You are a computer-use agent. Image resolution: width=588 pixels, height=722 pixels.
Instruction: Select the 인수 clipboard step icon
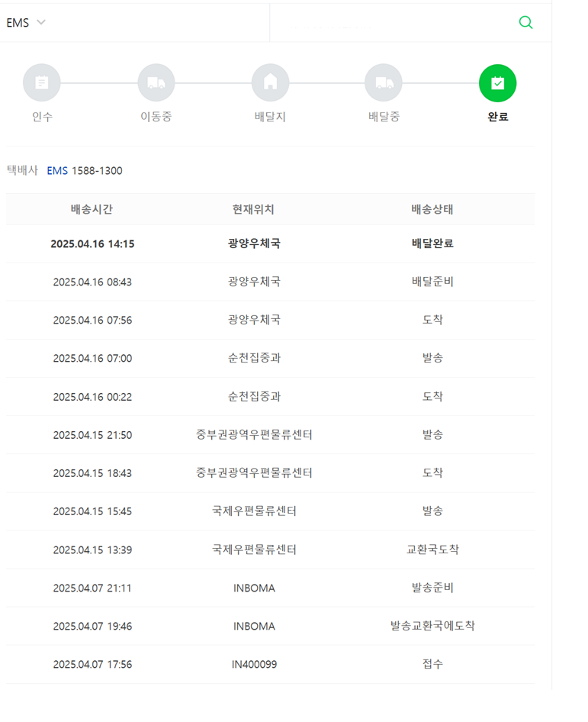(42, 83)
